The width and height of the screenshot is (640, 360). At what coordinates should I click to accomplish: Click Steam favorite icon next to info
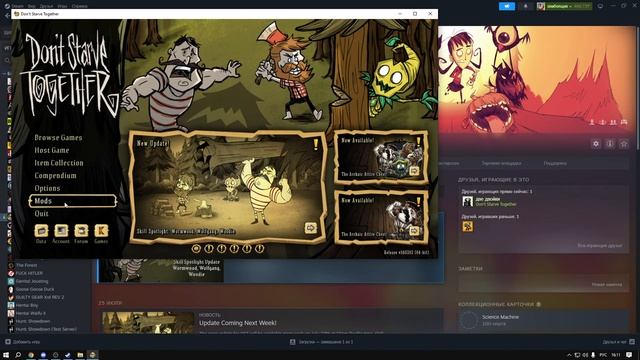tap(624, 144)
